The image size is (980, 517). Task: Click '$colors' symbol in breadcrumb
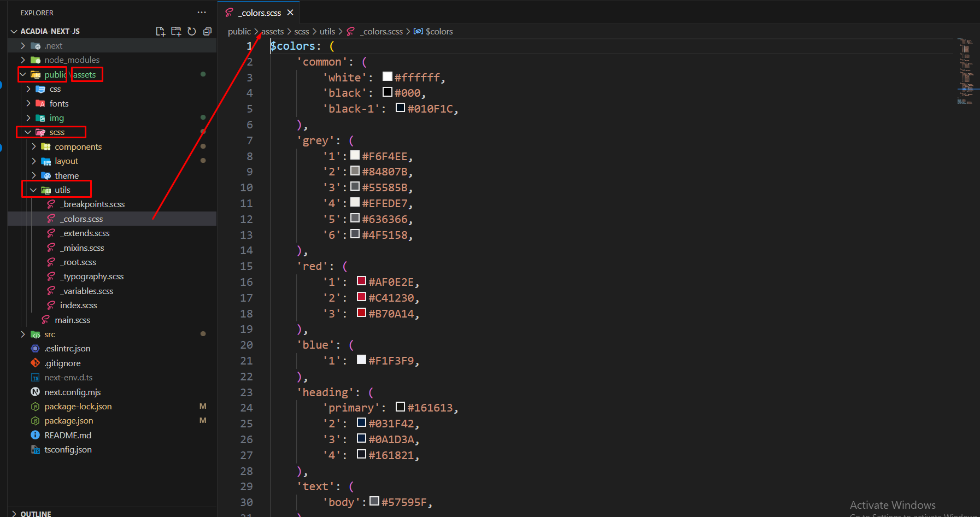point(439,31)
